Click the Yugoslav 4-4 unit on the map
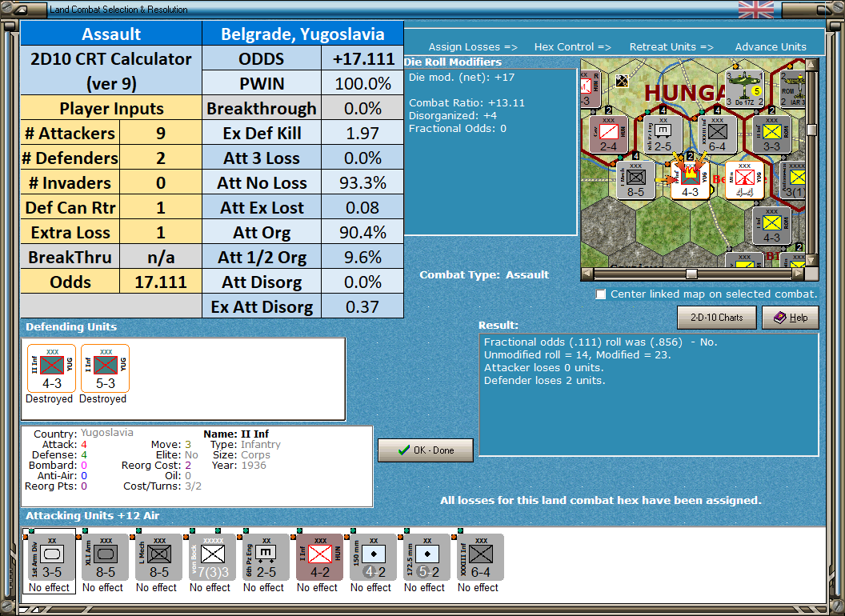The width and height of the screenshot is (845, 616). 744,180
